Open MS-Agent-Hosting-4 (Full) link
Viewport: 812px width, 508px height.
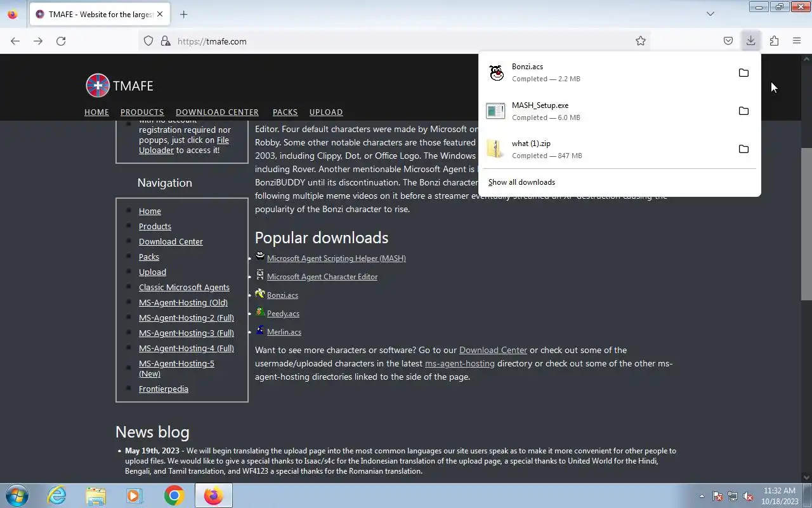(x=187, y=348)
